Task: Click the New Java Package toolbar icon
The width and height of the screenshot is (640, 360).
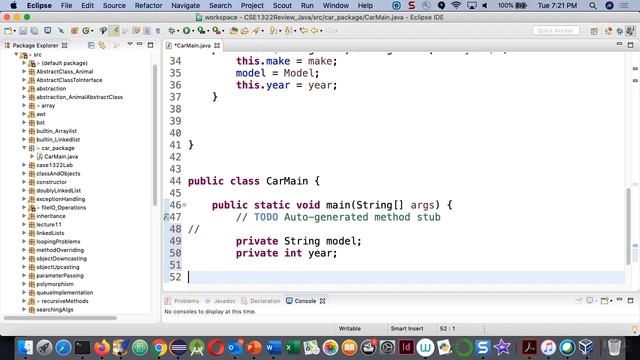Action: click(74, 31)
